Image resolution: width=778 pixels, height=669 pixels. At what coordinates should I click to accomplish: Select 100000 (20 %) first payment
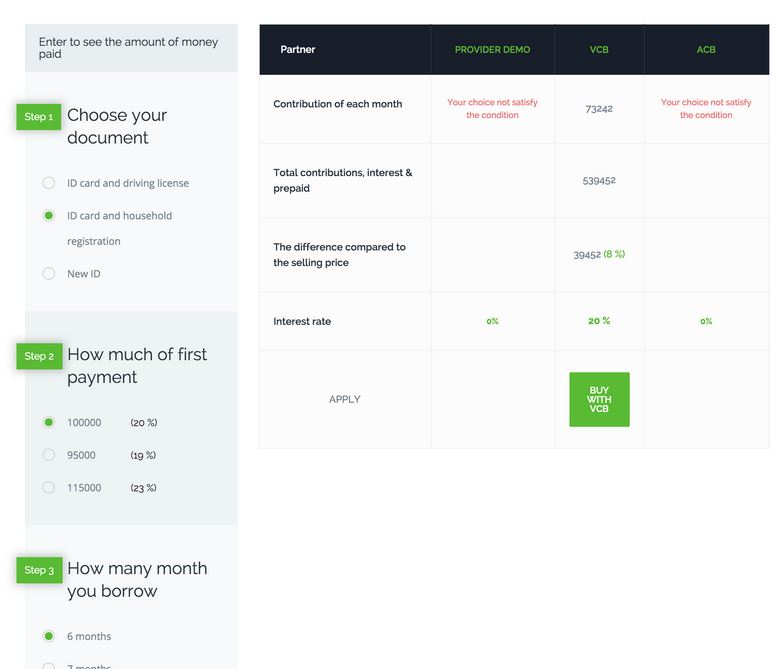(49, 422)
